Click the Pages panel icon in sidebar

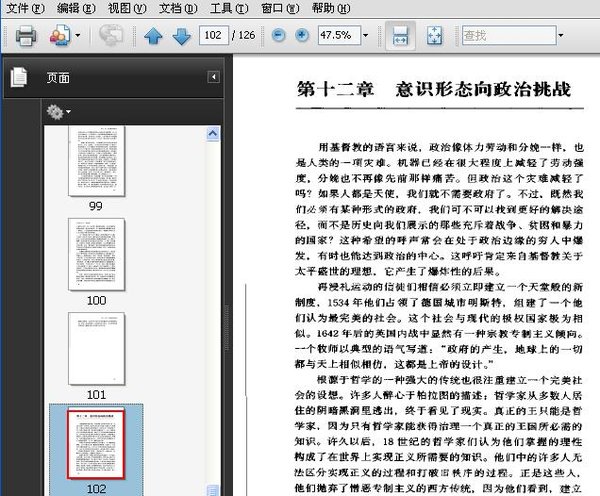coord(18,78)
